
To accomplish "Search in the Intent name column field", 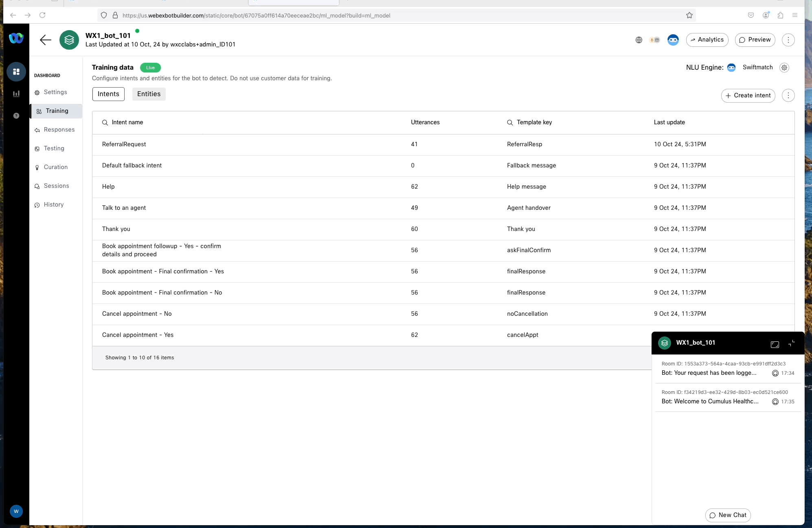I will (x=127, y=122).
